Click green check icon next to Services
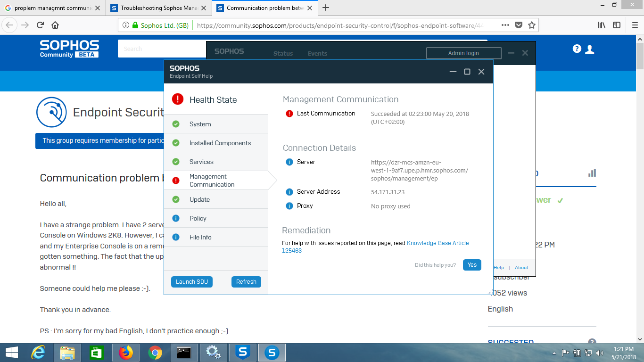The height and width of the screenshot is (362, 644). [176, 162]
